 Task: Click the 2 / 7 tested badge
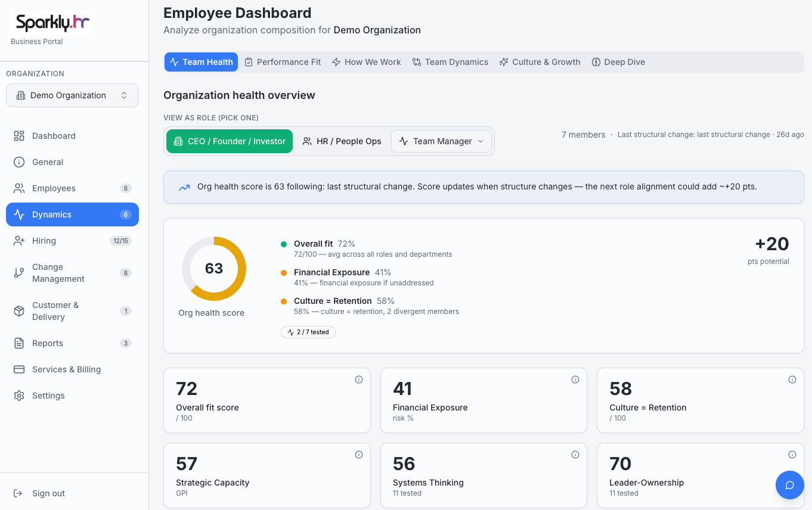308,332
